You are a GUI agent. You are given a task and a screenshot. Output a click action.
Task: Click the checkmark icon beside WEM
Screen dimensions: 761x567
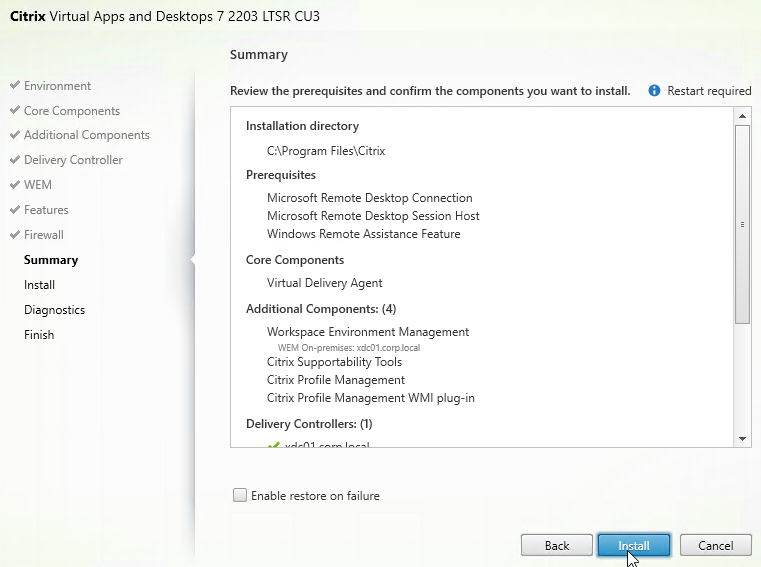(x=15, y=184)
